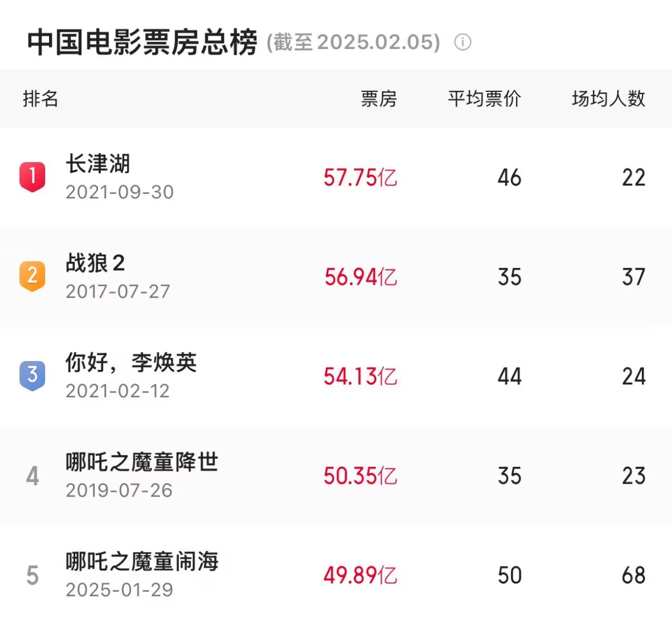Click the 57.75亿 box office figure
Image resolution: width=672 pixels, height=624 pixels.
click(360, 178)
